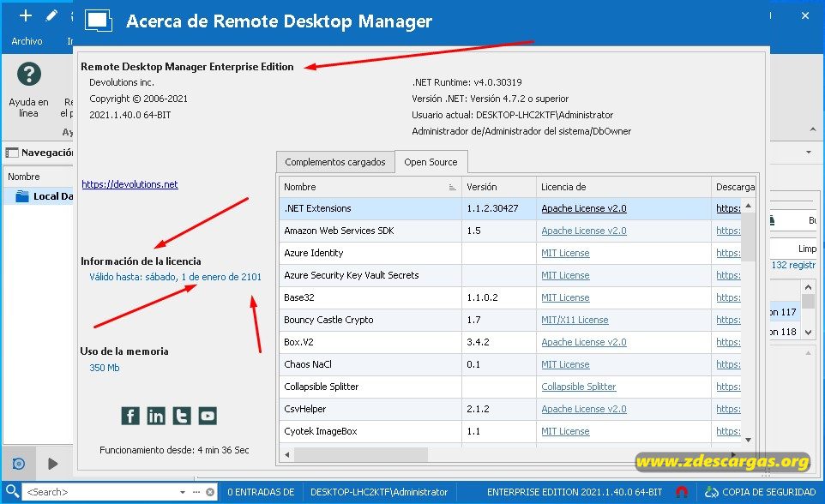Select the .NET Extensions row
Image resolution: width=825 pixels, height=504 pixels.
[510, 208]
